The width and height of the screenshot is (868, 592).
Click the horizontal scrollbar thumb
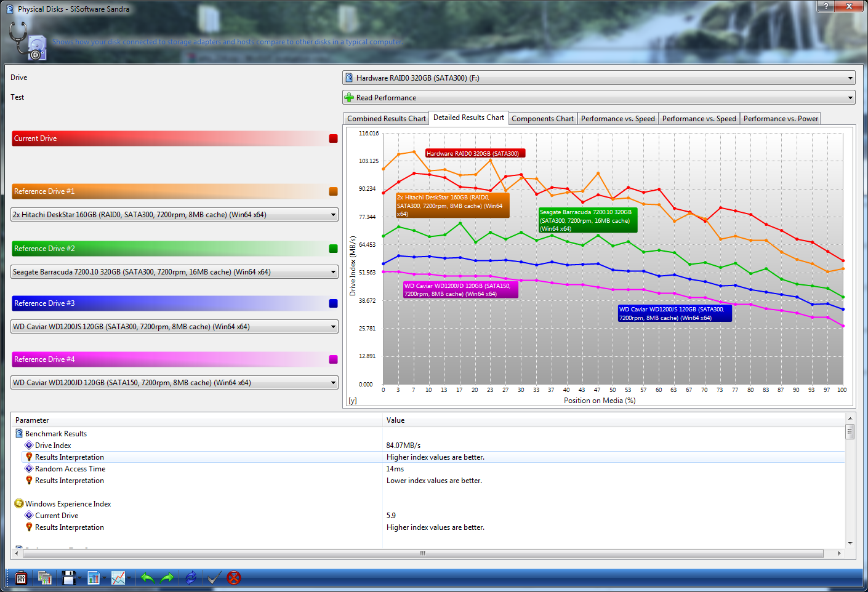423,553
